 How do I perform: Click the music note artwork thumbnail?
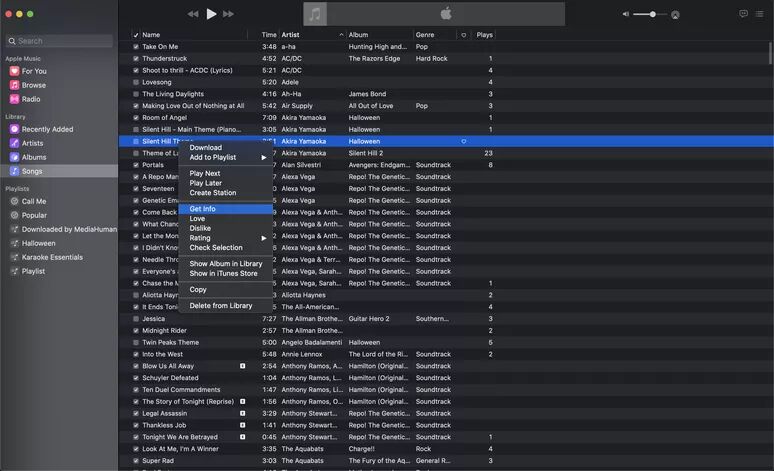pos(315,14)
